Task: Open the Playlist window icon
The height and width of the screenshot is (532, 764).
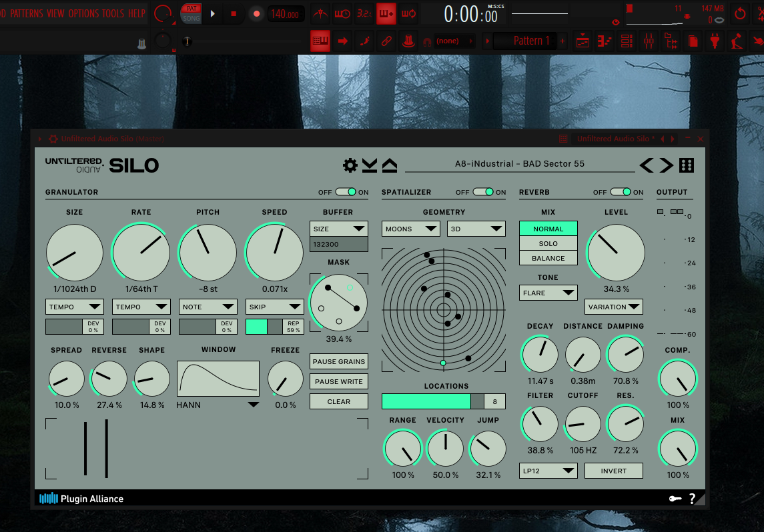Action: (583, 41)
